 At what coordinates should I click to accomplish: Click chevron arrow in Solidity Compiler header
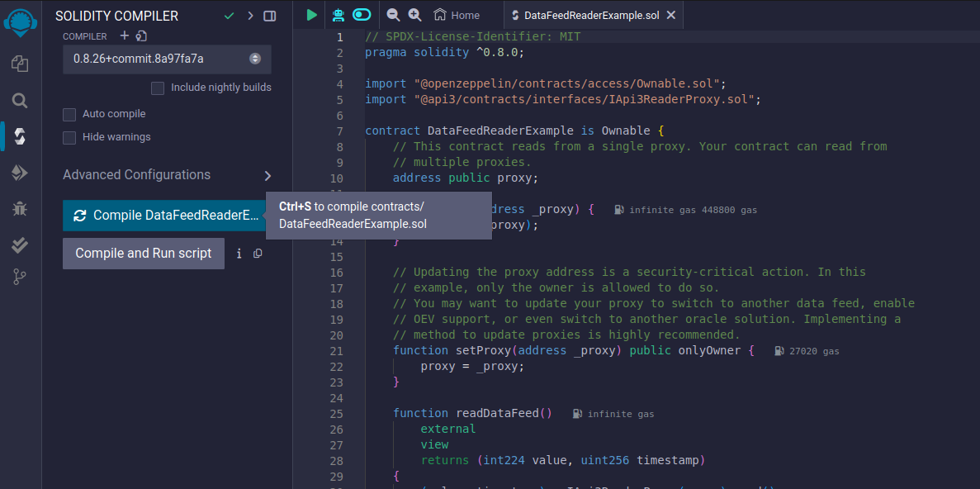[x=250, y=16]
